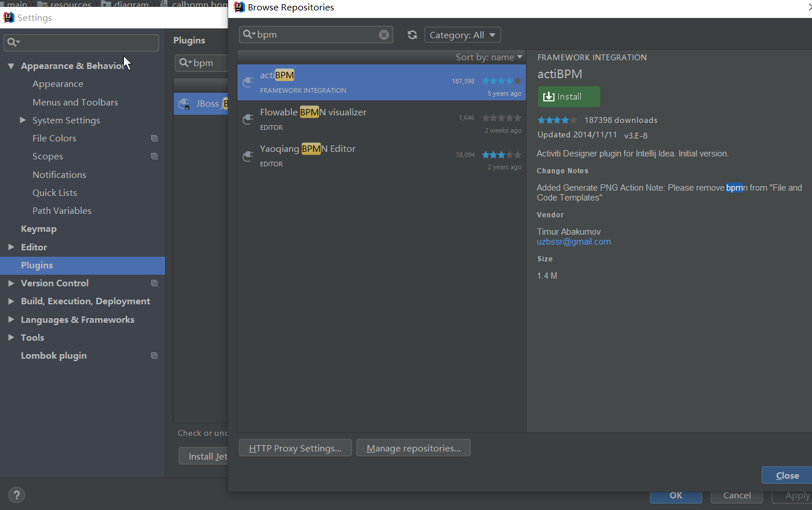Install the actiBPM plugin

point(569,97)
